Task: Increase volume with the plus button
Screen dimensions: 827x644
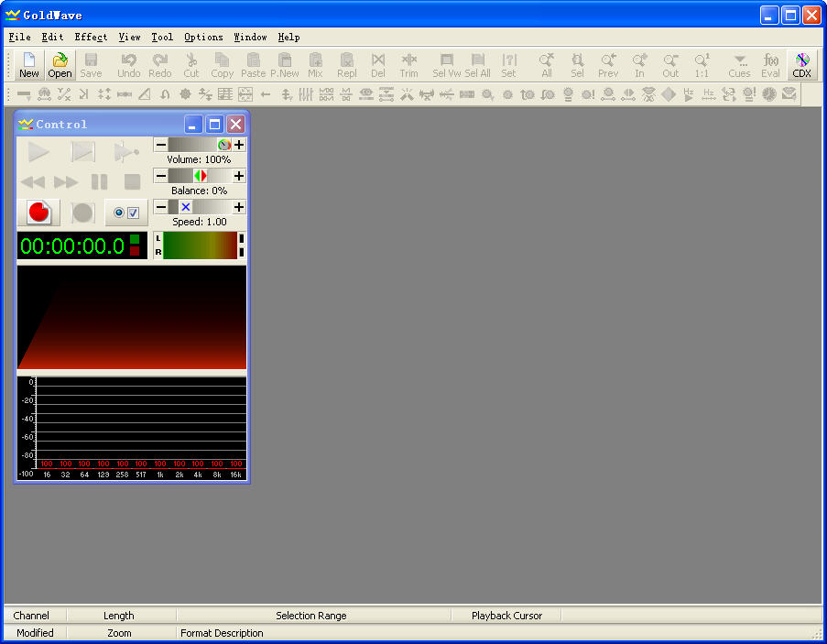Action: pos(239,145)
